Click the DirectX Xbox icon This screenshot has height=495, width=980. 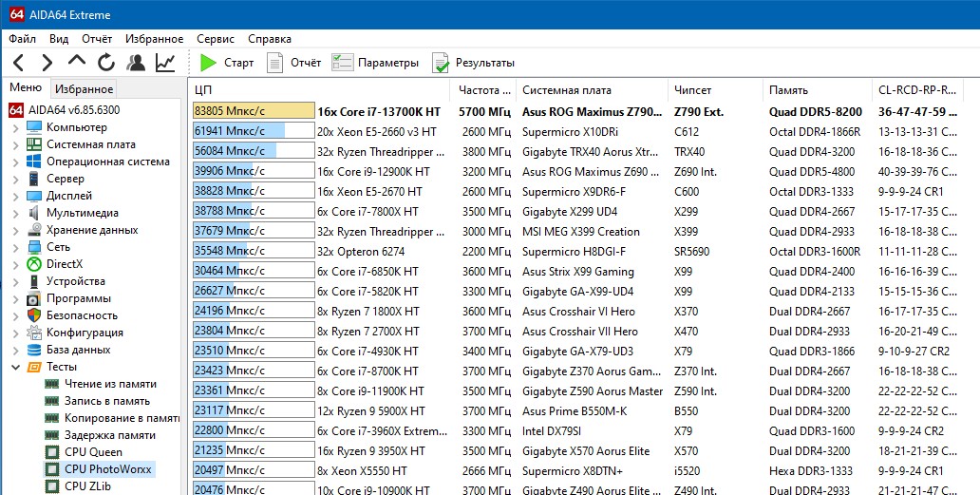click(34, 264)
